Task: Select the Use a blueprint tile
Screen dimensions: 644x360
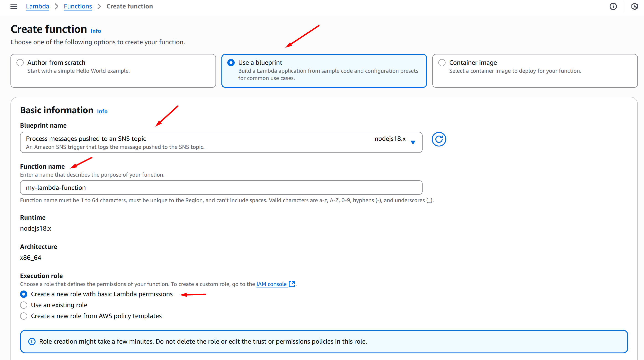Action: (x=324, y=71)
